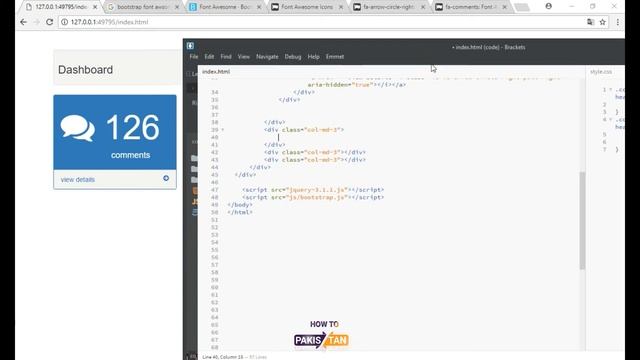The width and height of the screenshot is (640, 360).
Task: Switch to the bootstrap font awesome Google tab
Action: pos(143,7)
